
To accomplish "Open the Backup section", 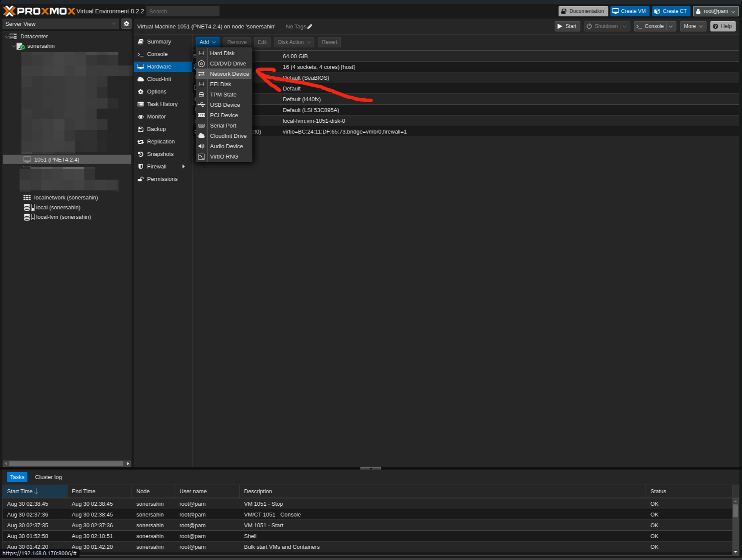I will point(156,129).
